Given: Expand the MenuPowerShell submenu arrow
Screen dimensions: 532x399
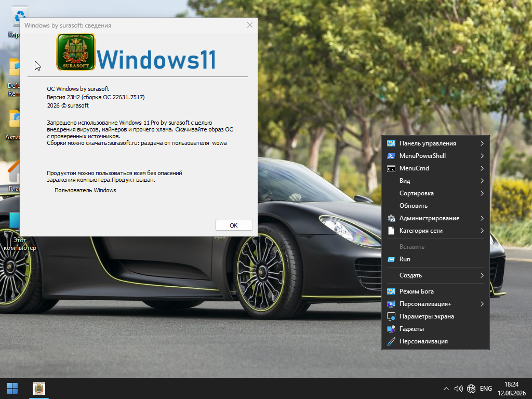Looking at the screenshot, I should coord(482,156).
